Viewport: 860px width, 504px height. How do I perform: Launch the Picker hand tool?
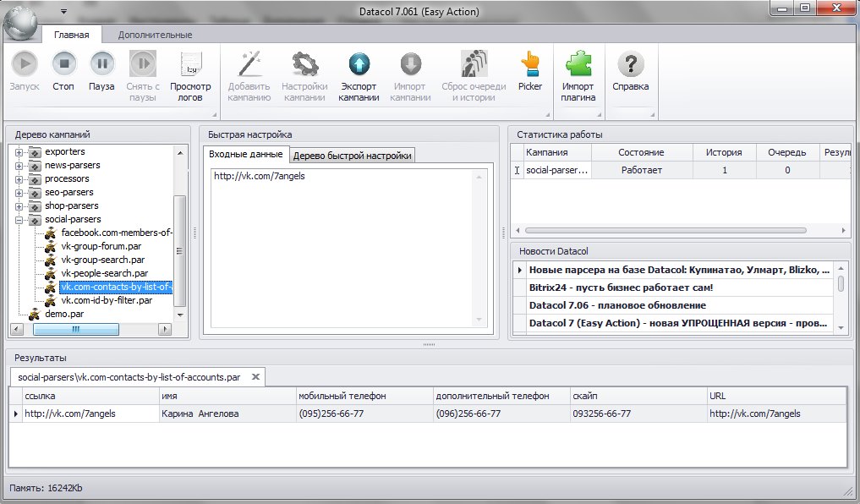pos(530,64)
